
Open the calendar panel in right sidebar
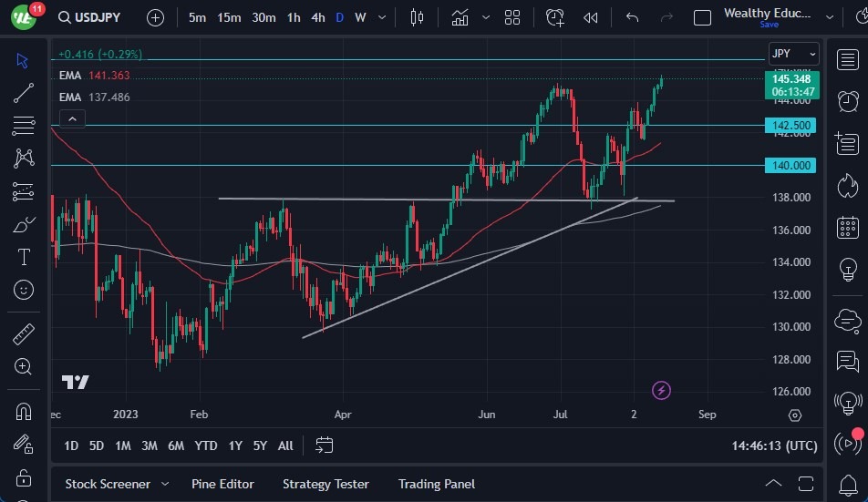click(x=847, y=228)
